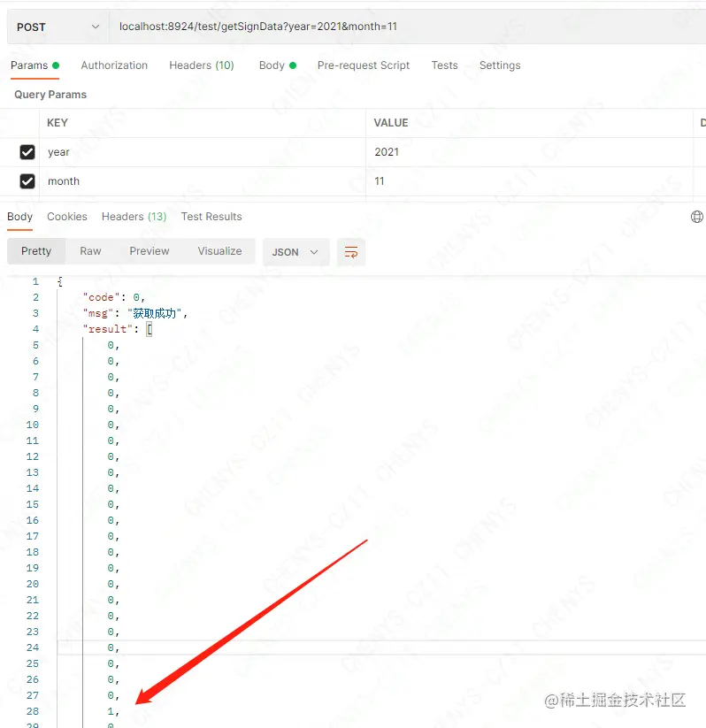
Task: Edit the value 11 cell
Action: point(529,181)
